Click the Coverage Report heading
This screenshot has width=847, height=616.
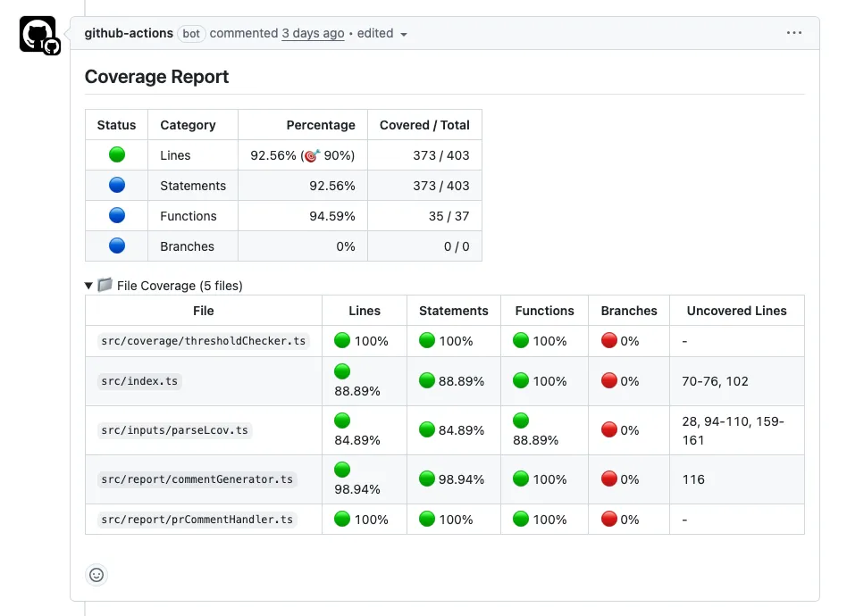click(156, 77)
